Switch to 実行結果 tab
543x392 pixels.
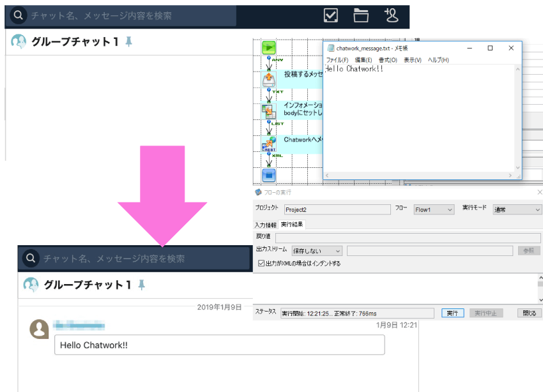point(292,224)
